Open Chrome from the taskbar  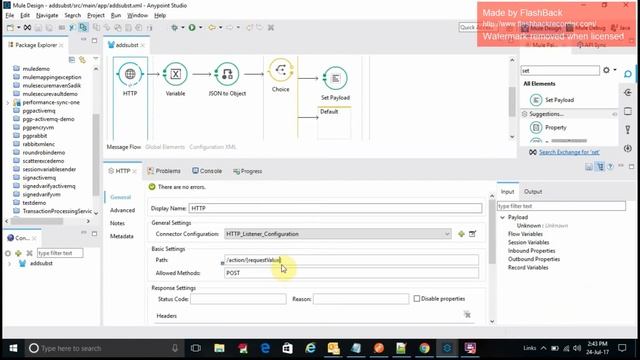(424, 348)
